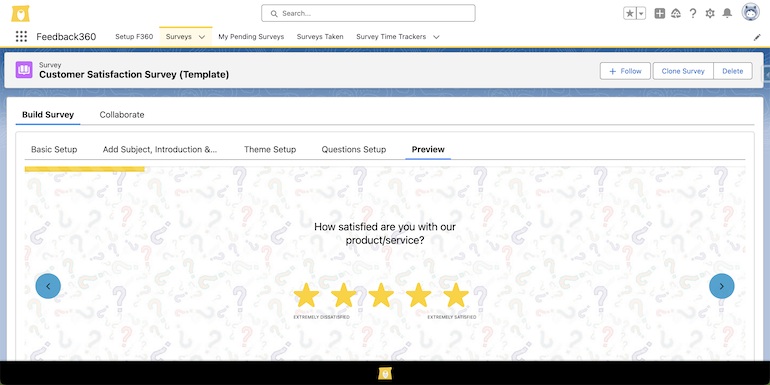Focus the global Search field
This screenshot has height=385, width=770.
[x=368, y=13]
